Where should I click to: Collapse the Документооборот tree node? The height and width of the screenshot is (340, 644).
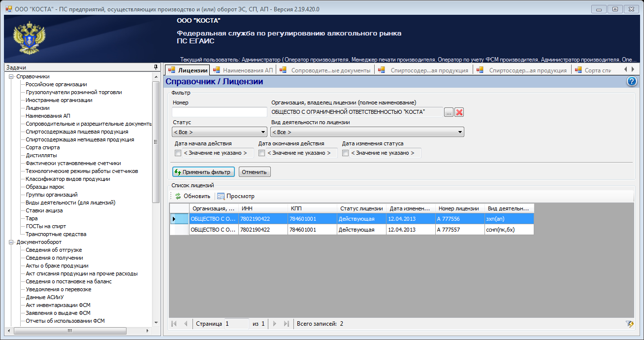pyautogui.click(x=11, y=242)
